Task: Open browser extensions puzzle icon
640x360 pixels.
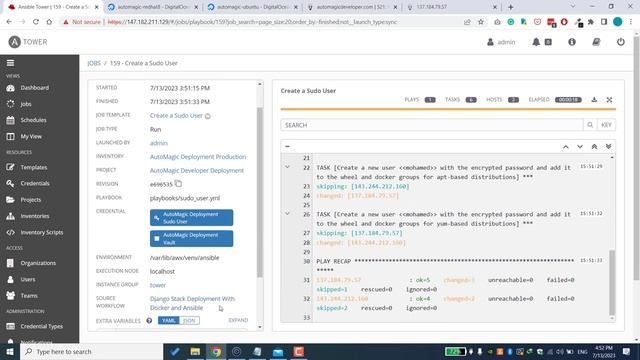Action: [590, 22]
